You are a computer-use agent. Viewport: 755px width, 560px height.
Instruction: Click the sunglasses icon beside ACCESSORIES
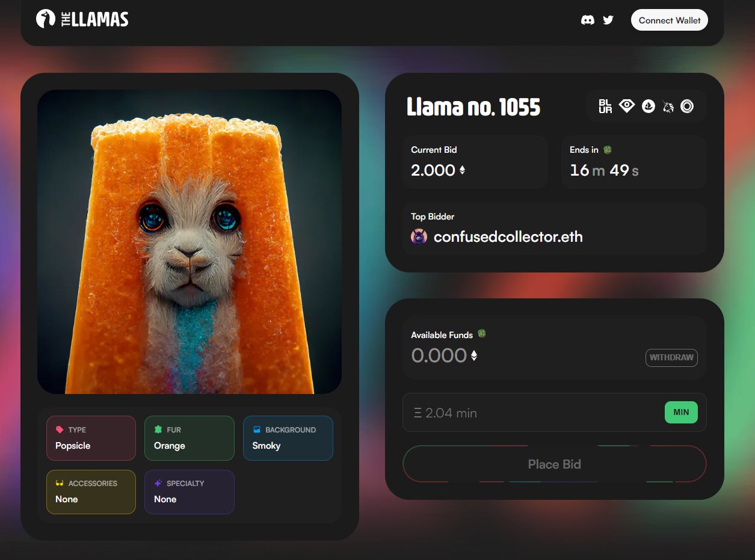pyautogui.click(x=60, y=483)
